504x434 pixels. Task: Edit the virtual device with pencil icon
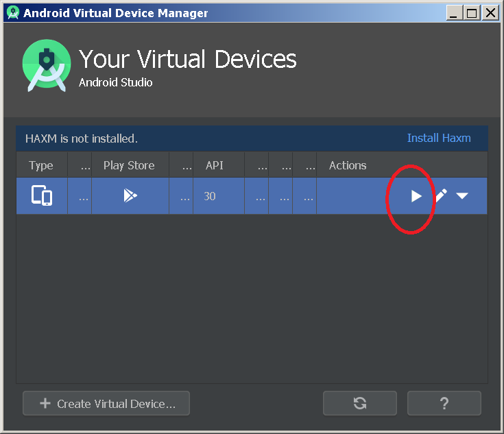tap(441, 195)
